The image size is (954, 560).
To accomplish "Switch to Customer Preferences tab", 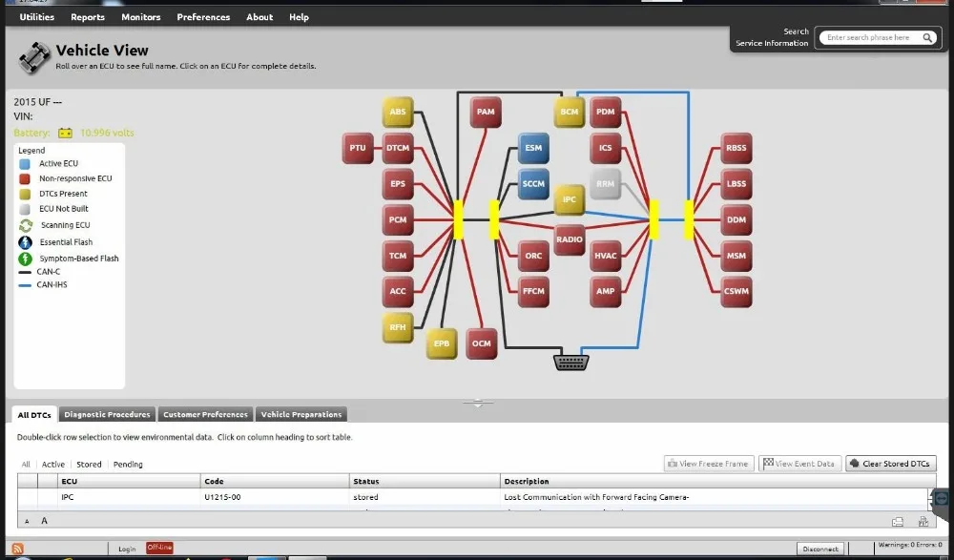I will 206,415.
